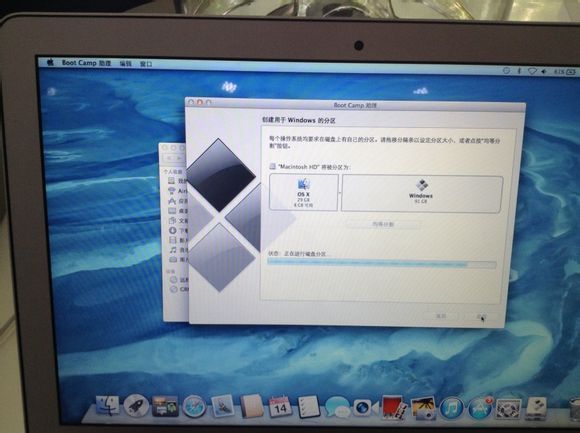Click the 返回 button in dialog

(x=441, y=316)
